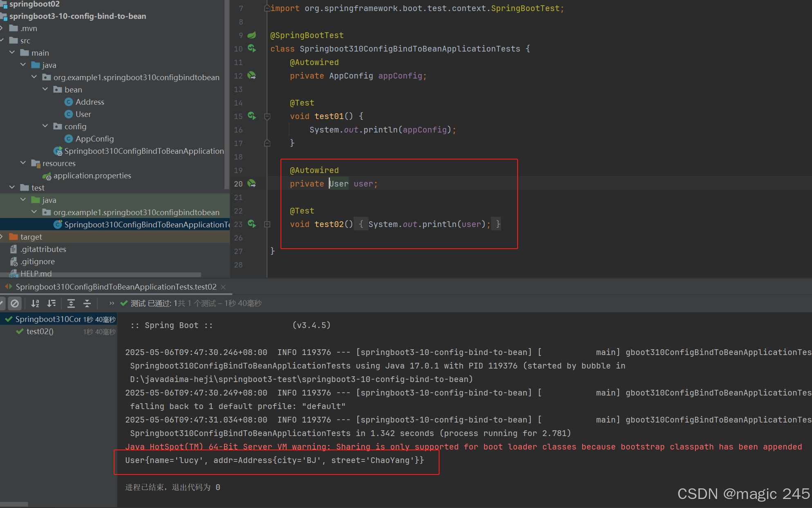
Task: Open AppConfig class in project tree
Action: pos(94,139)
